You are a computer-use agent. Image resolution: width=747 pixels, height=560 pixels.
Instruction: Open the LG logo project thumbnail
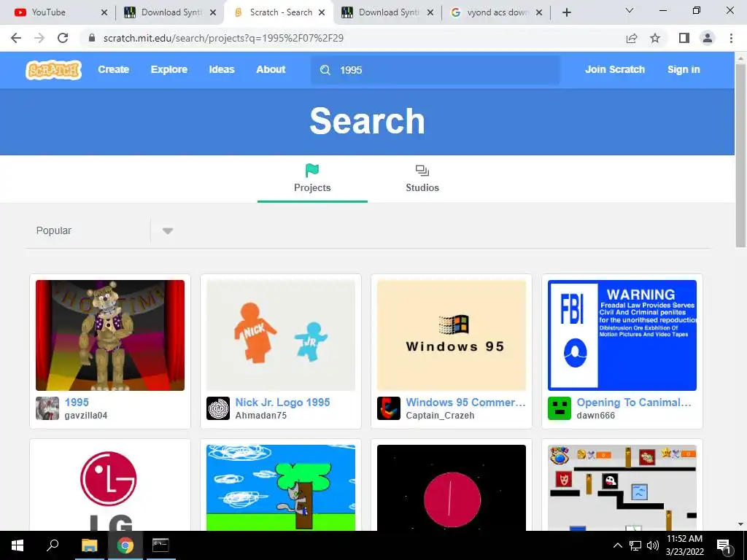point(110,488)
